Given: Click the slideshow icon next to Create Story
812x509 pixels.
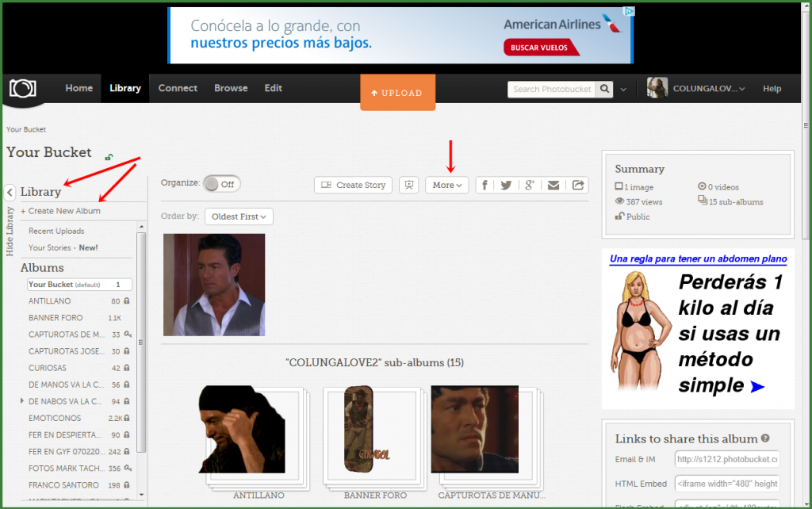Looking at the screenshot, I should [408, 185].
